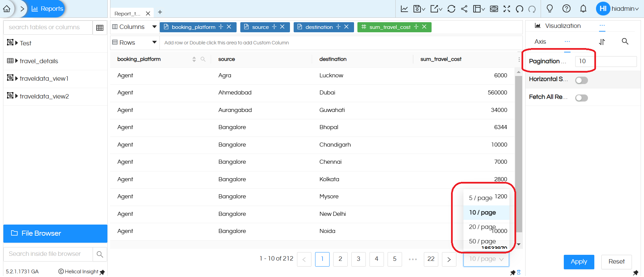Screen dimensions: 644x277
Task: Click the file browser search magnifier
Action: (100, 254)
